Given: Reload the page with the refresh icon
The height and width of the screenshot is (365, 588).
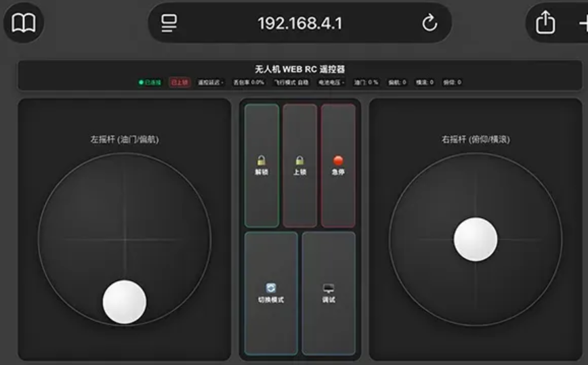Looking at the screenshot, I should [x=429, y=24].
